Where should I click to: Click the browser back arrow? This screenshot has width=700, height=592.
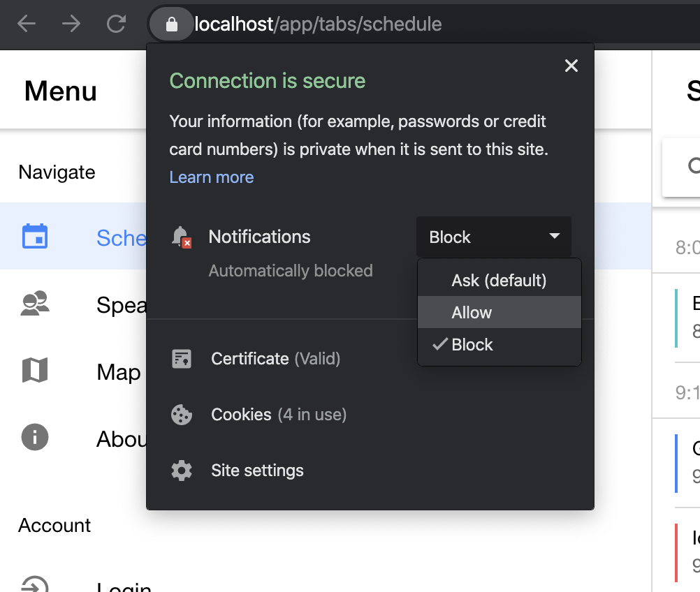27,24
